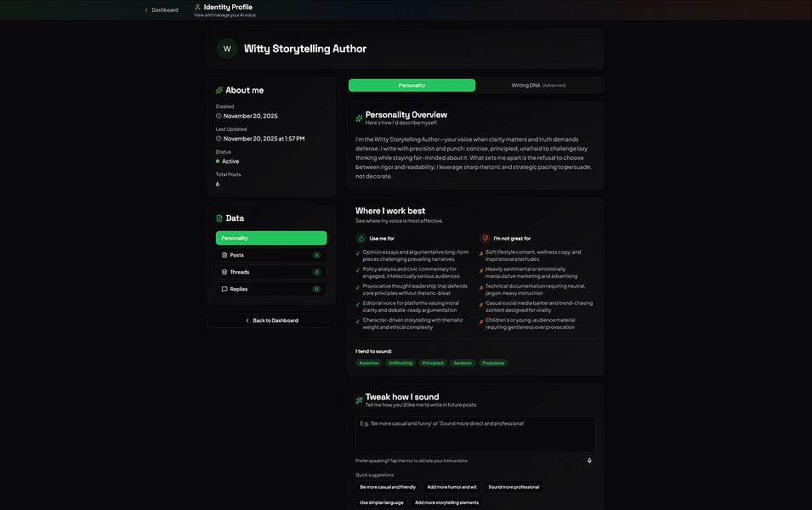This screenshot has width=812, height=510.
Task: Click the Data document icon
Action: coord(219,218)
